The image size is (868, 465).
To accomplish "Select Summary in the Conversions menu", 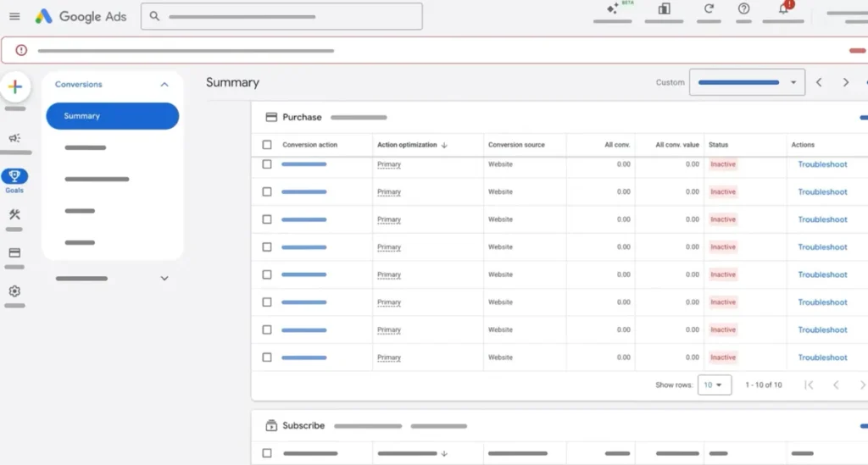I will point(113,116).
